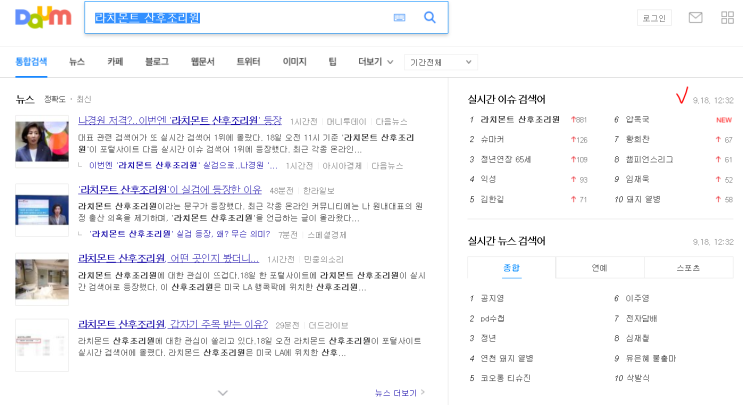Open headline '갑자기 주목 받는 이유?'
The width and height of the screenshot is (743, 405).
coord(173,324)
